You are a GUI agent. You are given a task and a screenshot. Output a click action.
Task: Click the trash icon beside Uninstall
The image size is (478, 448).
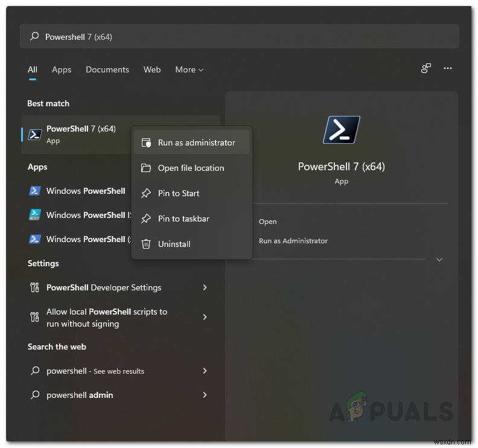pos(146,244)
